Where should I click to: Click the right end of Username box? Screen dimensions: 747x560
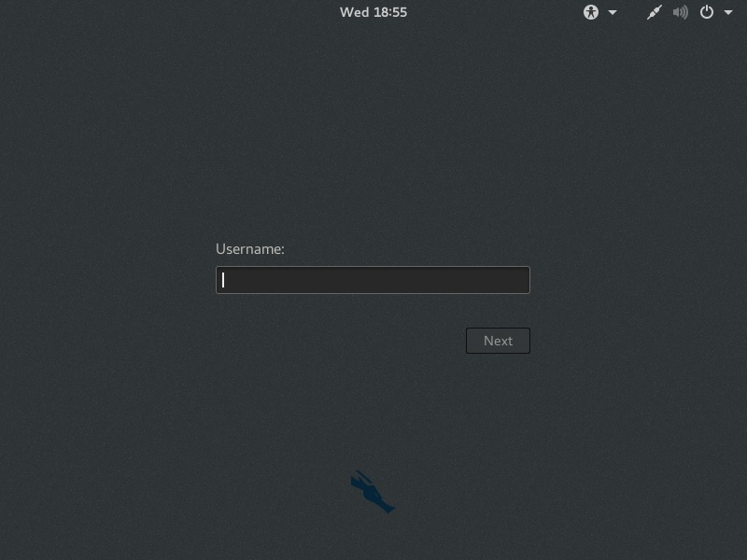pos(521,280)
